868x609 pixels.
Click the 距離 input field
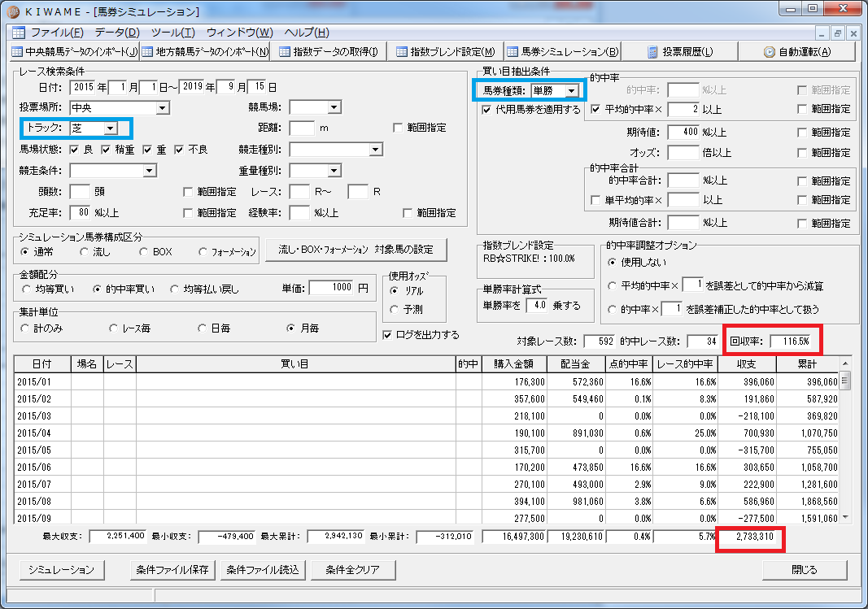pyautogui.click(x=302, y=128)
